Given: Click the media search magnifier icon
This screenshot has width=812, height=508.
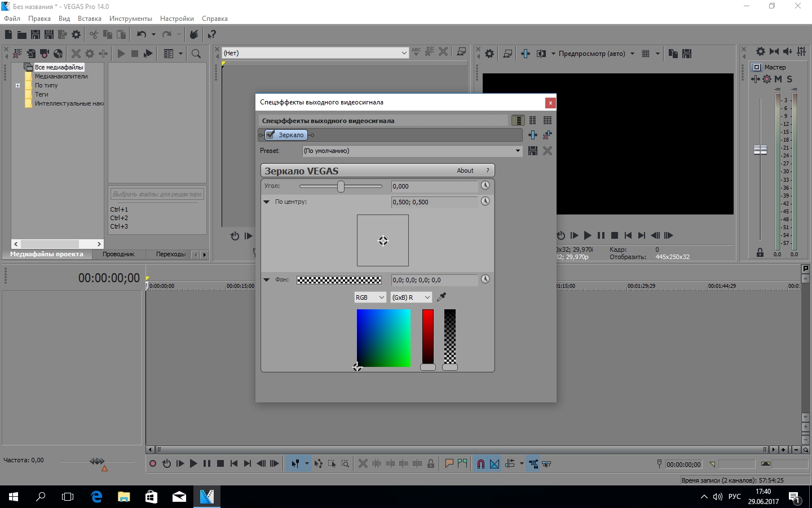Looking at the screenshot, I should point(196,54).
